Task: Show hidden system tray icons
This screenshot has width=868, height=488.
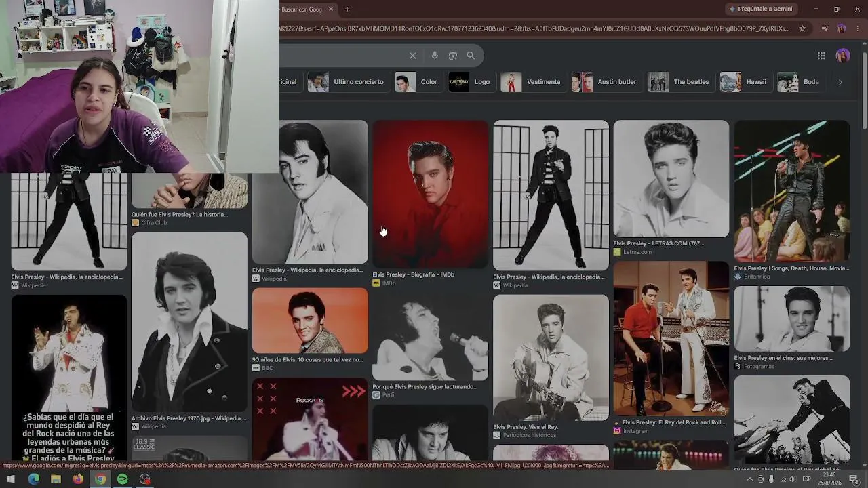Action: click(749, 479)
